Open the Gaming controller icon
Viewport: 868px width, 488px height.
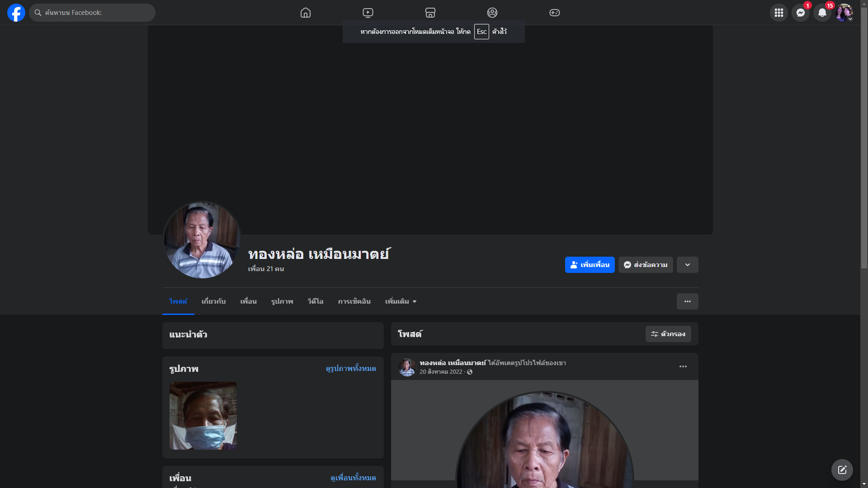click(555, 13)
